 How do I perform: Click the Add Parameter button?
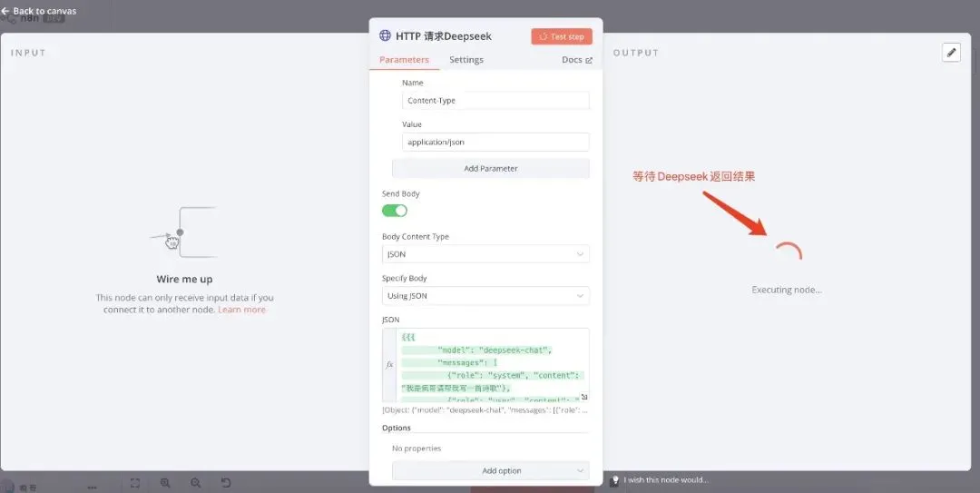click(491, 168)
